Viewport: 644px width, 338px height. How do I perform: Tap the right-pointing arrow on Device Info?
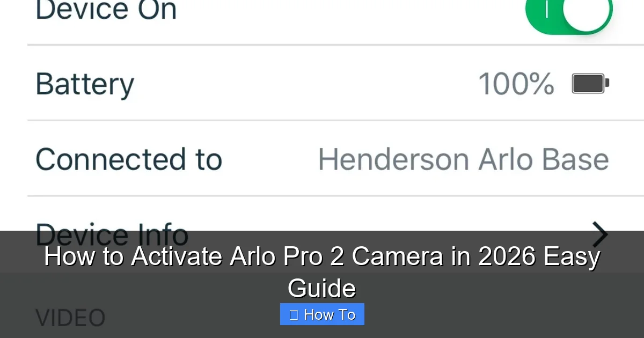tap(599, 234)
